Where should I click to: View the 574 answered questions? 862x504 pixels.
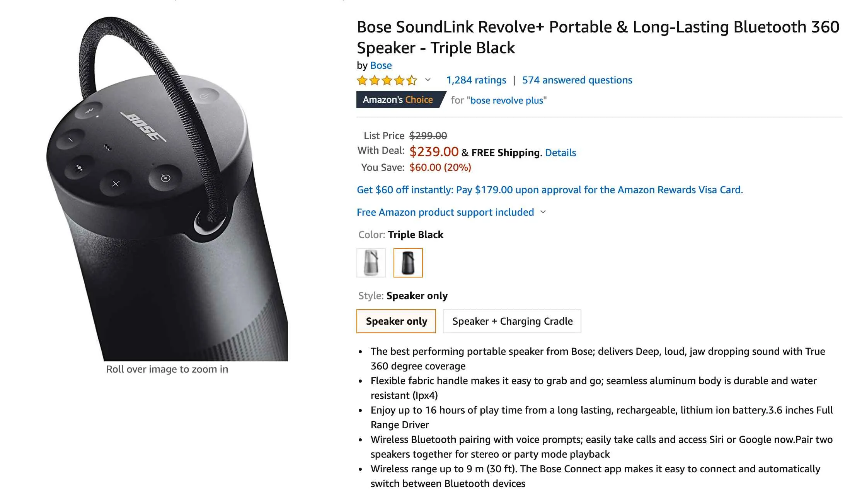coord(577,80)
